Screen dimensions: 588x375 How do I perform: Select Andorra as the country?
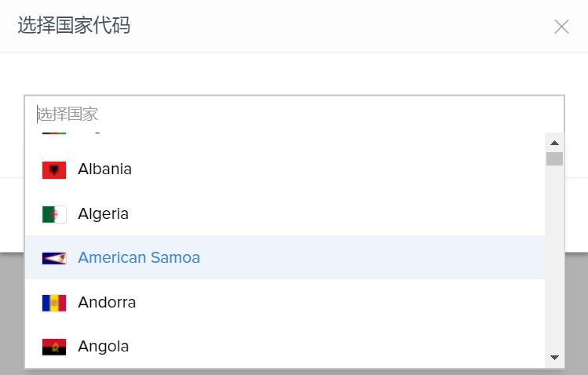pyautogui.click(x=107, y=303)
